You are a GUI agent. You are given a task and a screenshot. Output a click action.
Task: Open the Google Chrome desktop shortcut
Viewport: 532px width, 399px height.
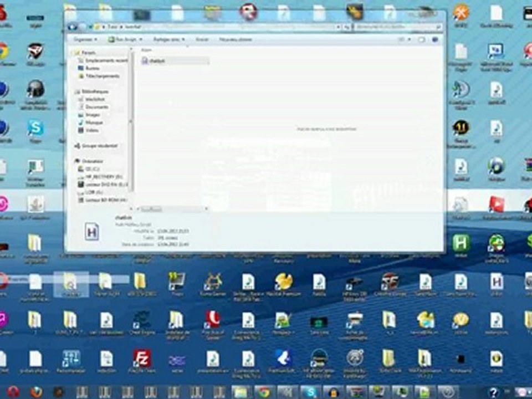click(3, 51)
